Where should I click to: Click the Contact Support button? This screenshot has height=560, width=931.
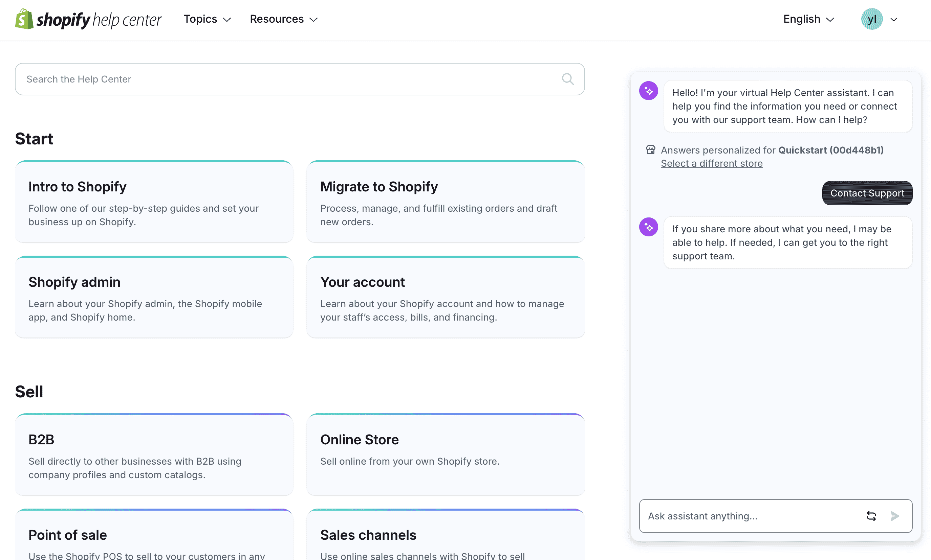click(x=867, y=193)
